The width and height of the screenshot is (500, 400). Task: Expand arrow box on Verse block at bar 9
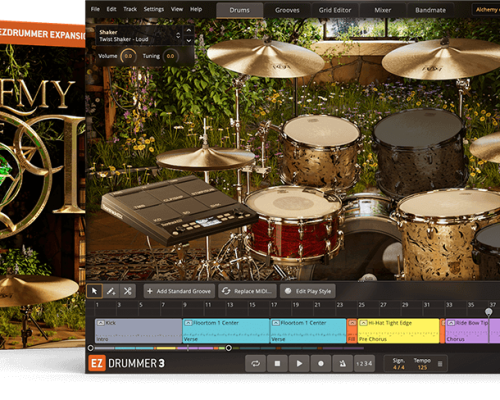point(188,323)
